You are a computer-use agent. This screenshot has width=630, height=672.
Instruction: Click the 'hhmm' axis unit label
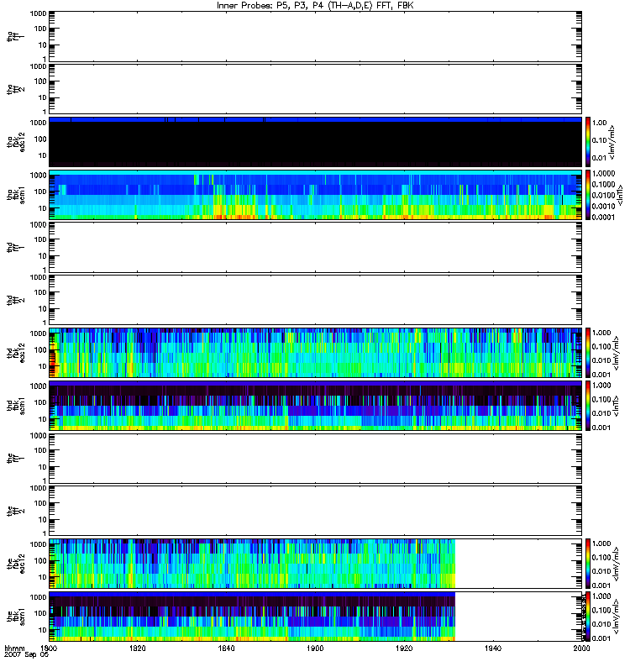coord(14,648)
